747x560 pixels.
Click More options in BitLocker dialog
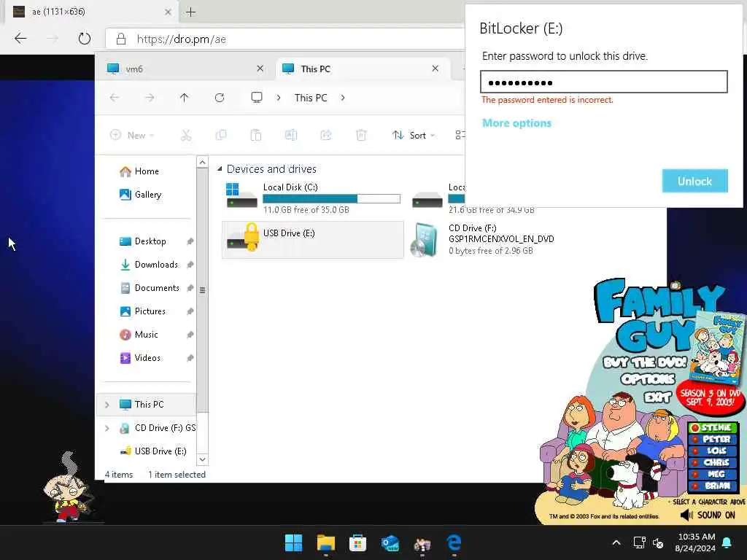click(x=516, y=122)
